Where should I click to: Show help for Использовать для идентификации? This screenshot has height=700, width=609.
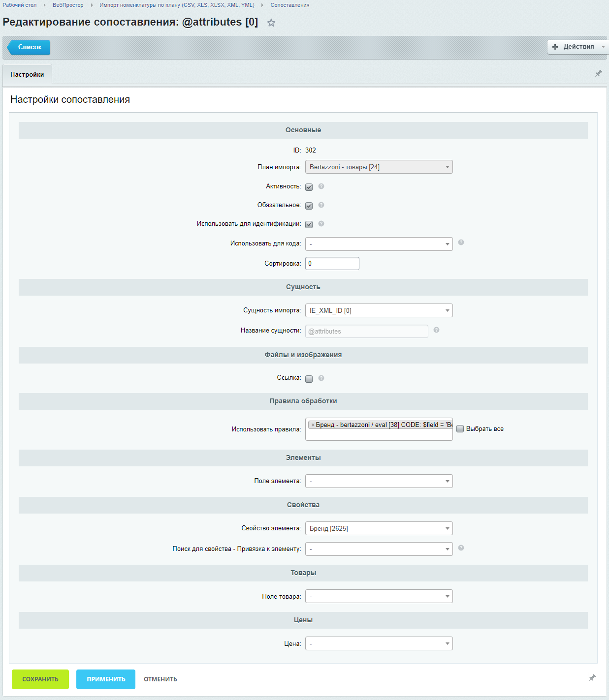click(x=321, y=224)
